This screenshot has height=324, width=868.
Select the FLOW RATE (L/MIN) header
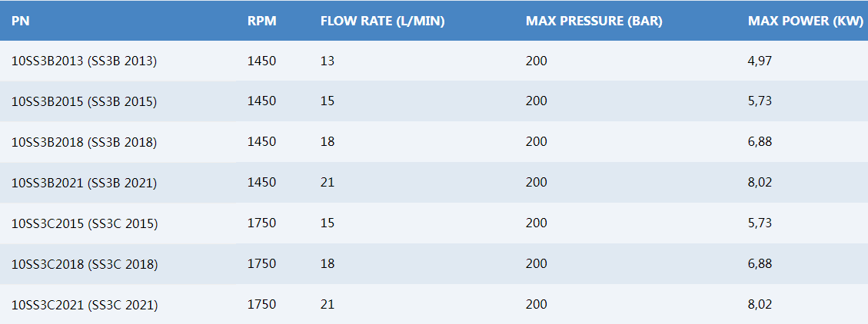pos(383,21)
